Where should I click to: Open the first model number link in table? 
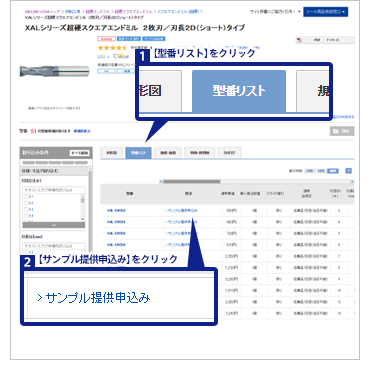(x=116, y=210)
